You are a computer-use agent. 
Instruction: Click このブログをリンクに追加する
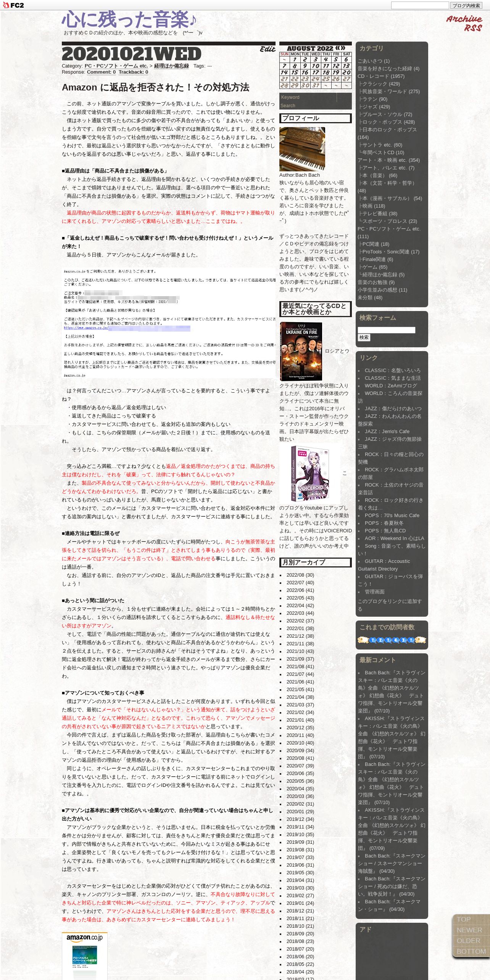tap(390, 605)
